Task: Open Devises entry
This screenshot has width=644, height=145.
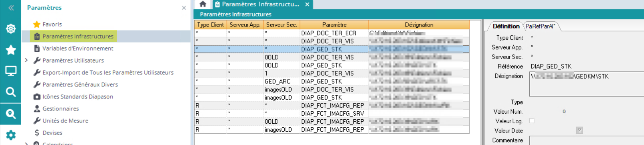Action: [53, 133]
